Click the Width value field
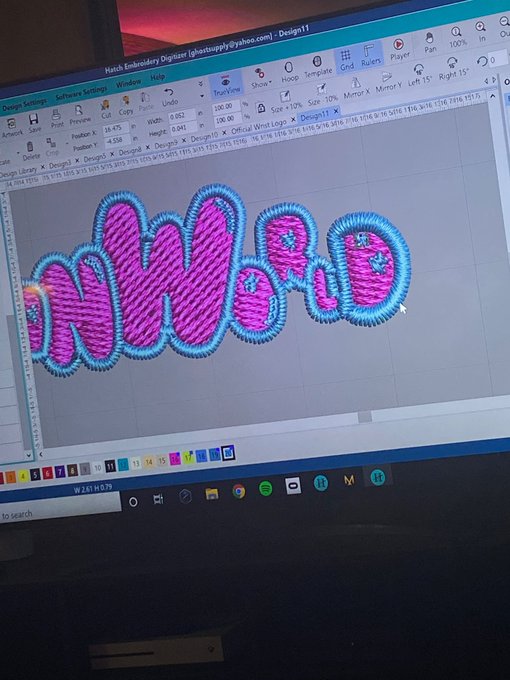510x680 pixels. (180, 116)
